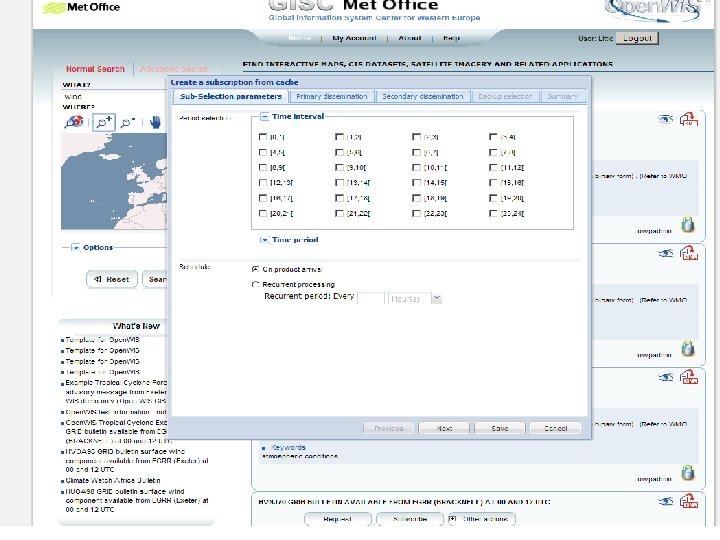Click the red PDF export icon on first result
Viewport: 720px width, 540px height.
(x=689, y=120)
